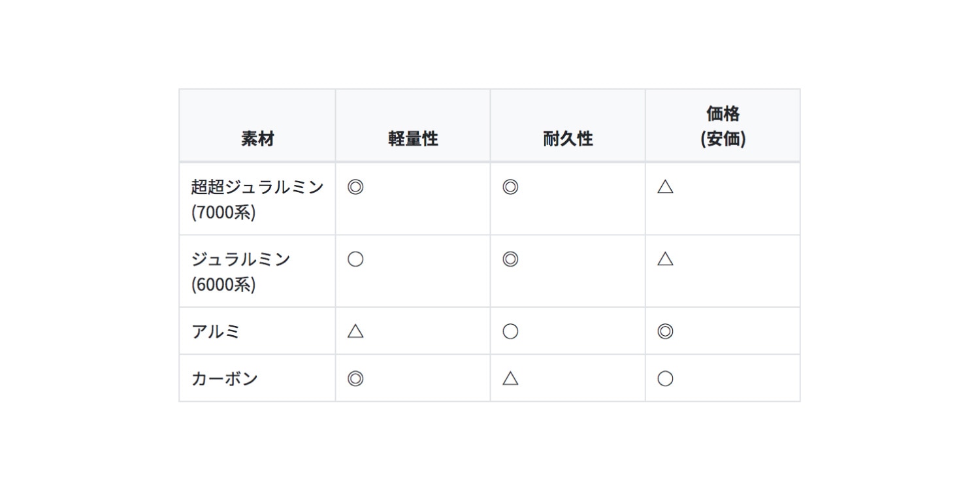Select the カーボン row label
The height and width of the screenshot is (490, 980).
225,378
